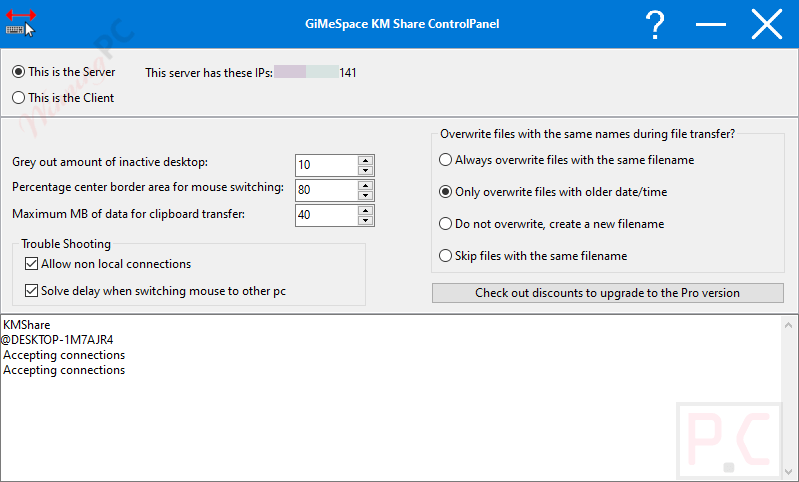Click the 'GiMeSpace KM Share ControlPanel' window title
The height and width of the screenshot is (482, 799).
click(x=402, y=24)
